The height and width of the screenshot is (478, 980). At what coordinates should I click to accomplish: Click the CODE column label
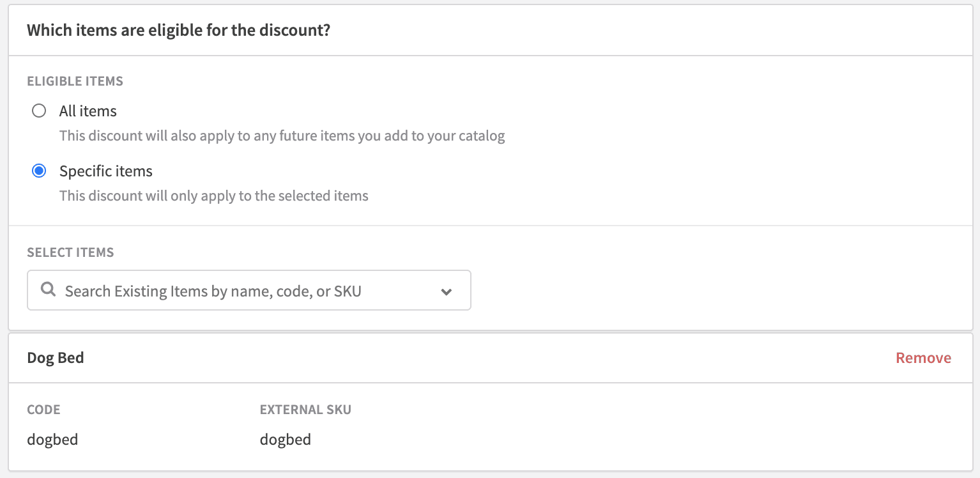coord(43,410)
